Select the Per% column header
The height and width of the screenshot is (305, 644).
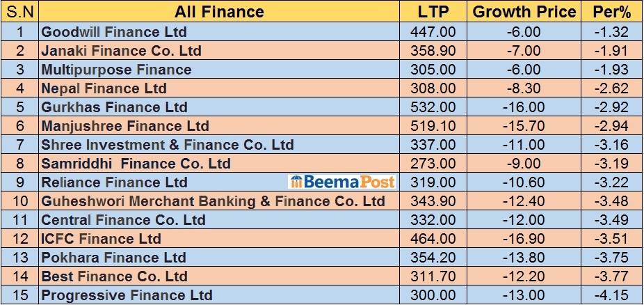pyautogui.click(x=611, y=12)
